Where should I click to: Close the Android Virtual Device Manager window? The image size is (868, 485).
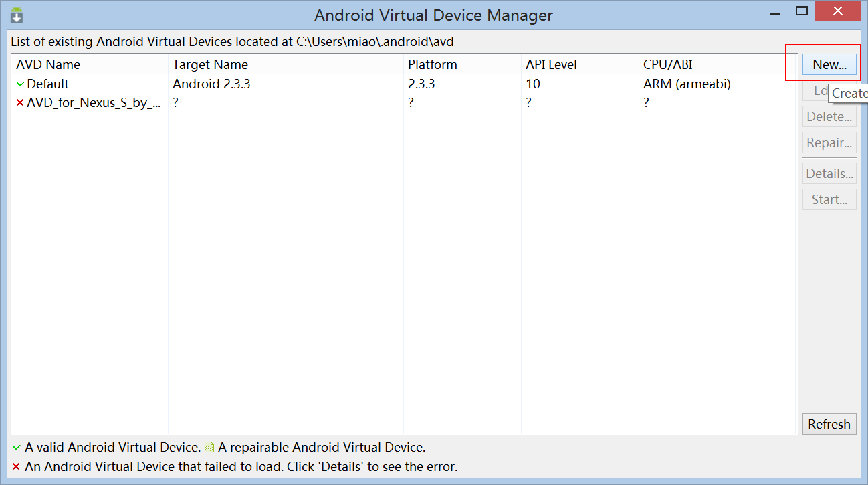839,11
